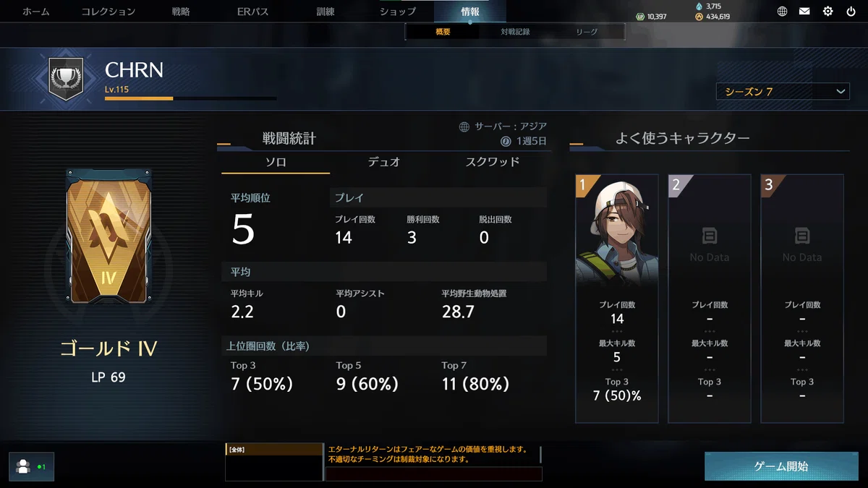Click the A-coin currency icon
The image size is (868, 488).
coord(699,17)
